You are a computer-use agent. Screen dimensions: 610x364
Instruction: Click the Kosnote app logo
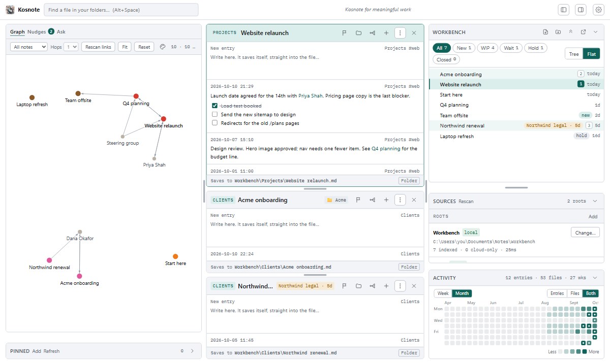(10, 10)
